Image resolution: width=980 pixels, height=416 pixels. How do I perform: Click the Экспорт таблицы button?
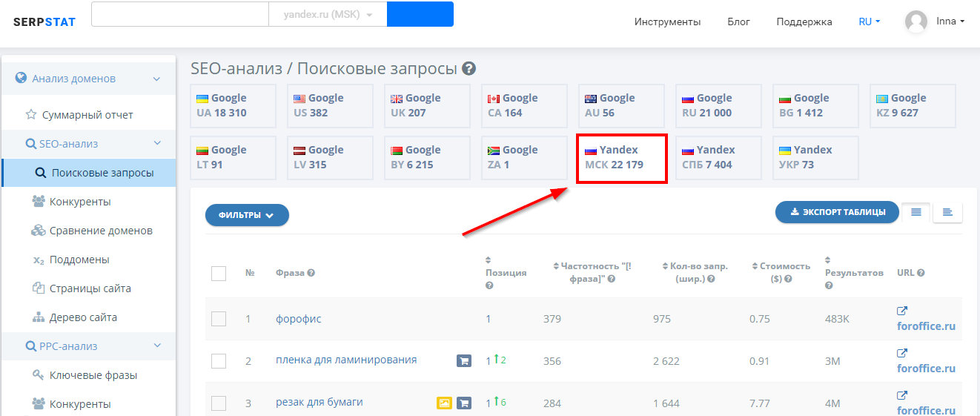(x=837, y=212)
